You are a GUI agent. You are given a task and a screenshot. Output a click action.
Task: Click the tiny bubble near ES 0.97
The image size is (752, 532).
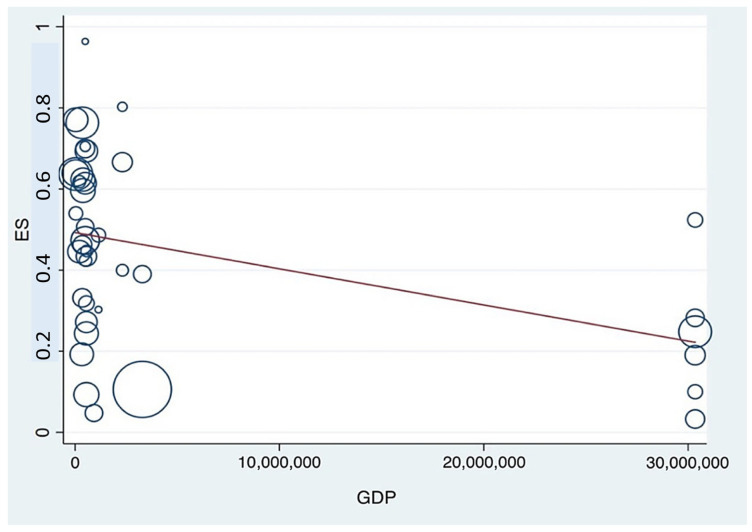click(x=85, y=41)
